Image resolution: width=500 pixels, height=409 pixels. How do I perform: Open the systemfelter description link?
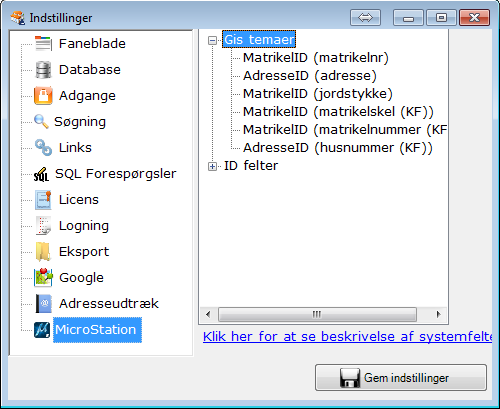[347, 337]
